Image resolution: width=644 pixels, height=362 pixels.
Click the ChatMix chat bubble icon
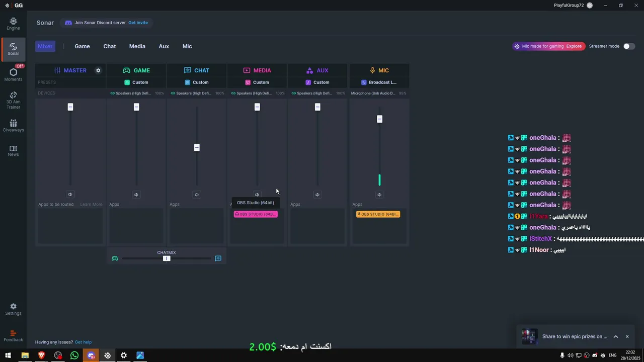218,258
